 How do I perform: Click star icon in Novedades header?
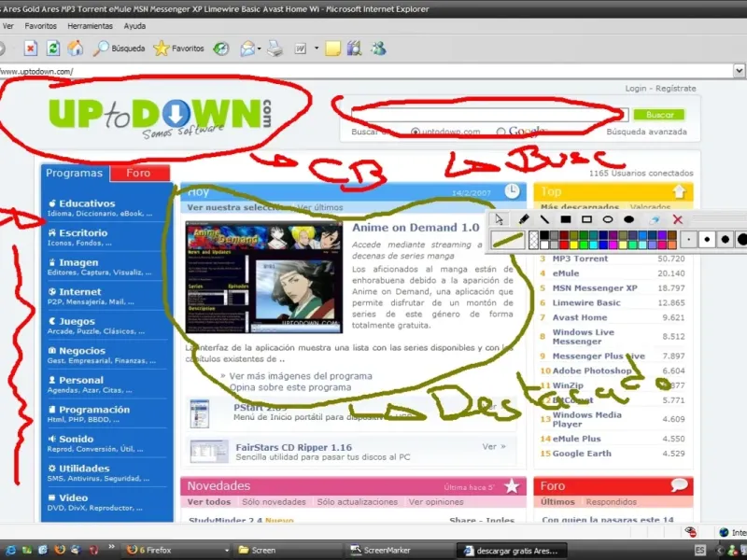512,486
